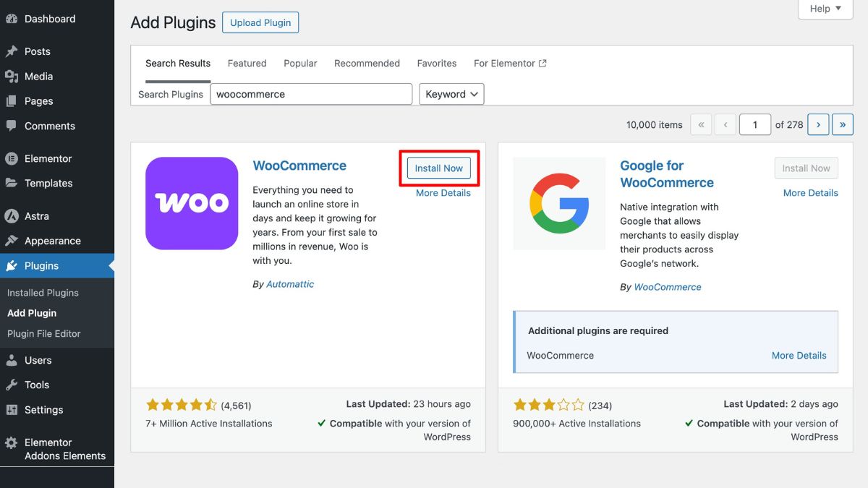Open the Elementor Addons Elements menu label
This screenshot has width=868, height=488.
(x=65, y=449)
